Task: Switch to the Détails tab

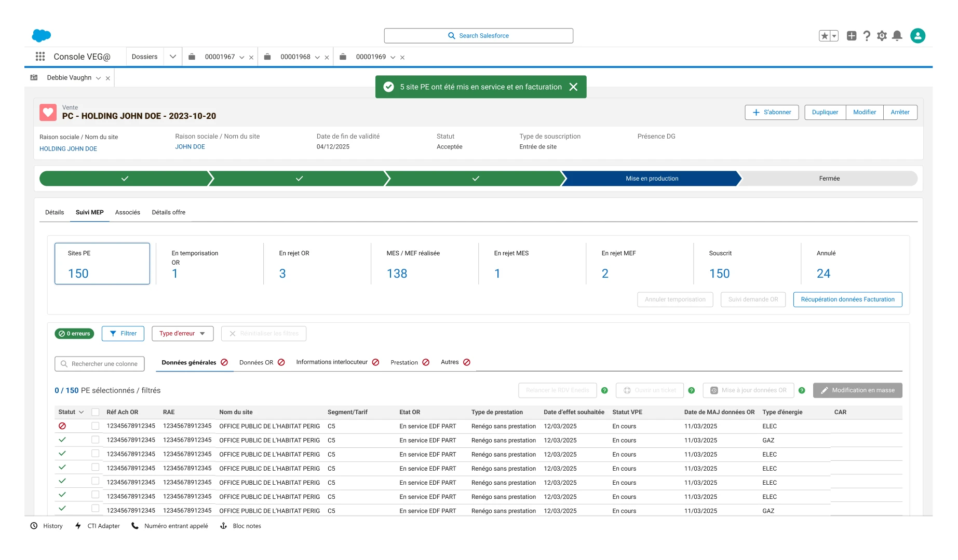Action: (x=55, y=212)
